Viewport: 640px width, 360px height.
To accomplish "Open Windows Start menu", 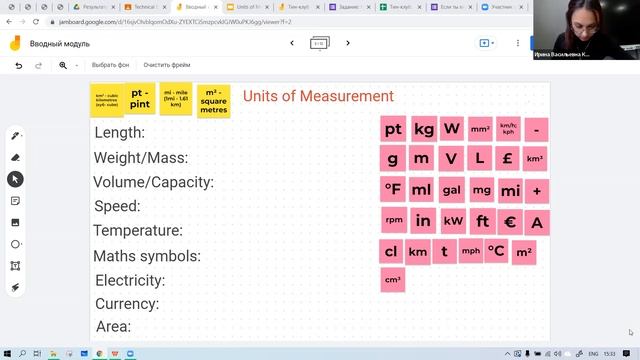I will click(7, 353).
